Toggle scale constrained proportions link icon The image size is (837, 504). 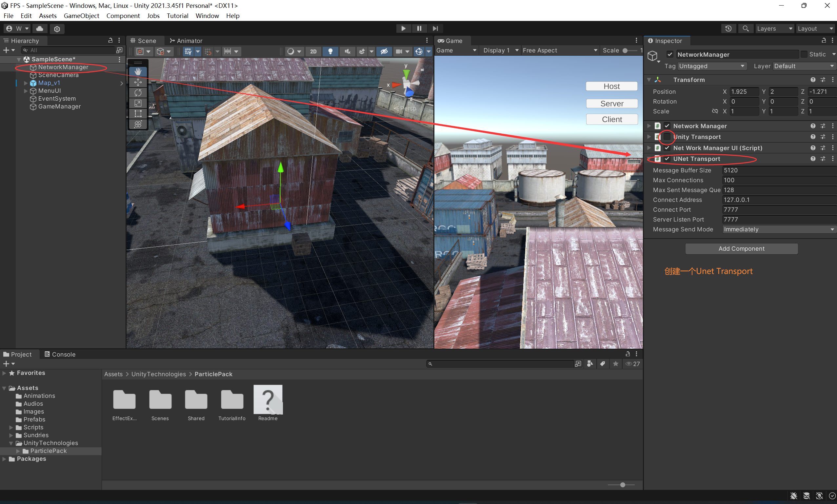click(715, 111)
